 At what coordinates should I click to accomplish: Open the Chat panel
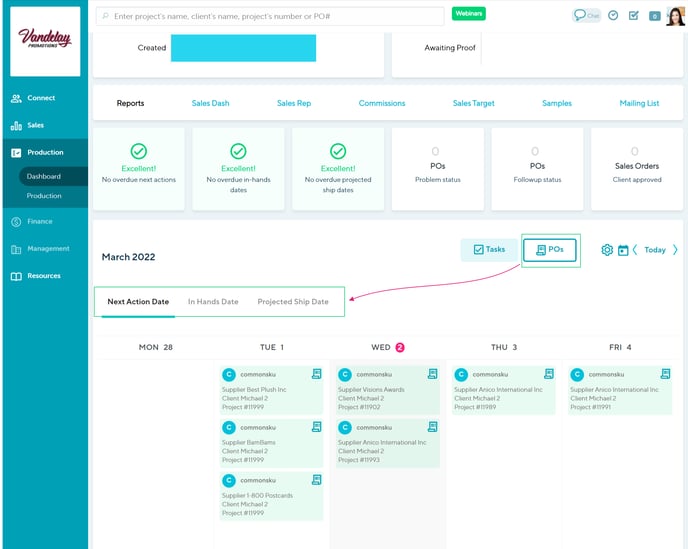pyautogui.click(x=586, y=16)
